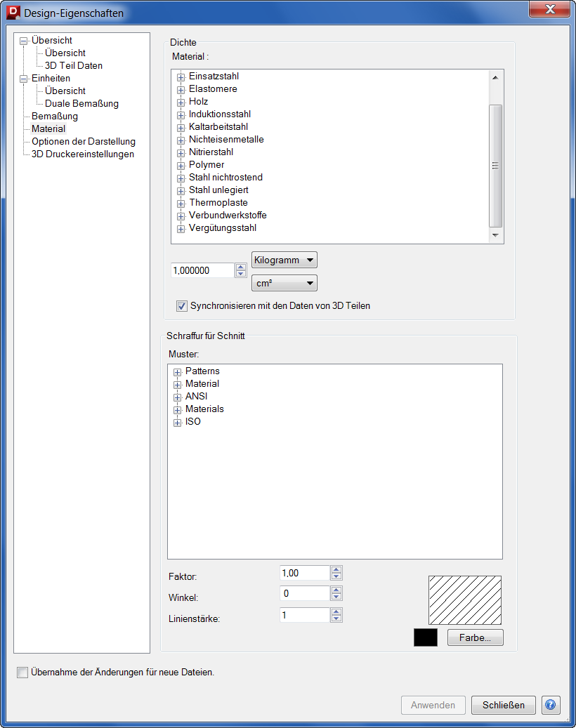The image size is (576, 728).
Task: Expand the Materials hatch group
Action: tap(177, 410)
